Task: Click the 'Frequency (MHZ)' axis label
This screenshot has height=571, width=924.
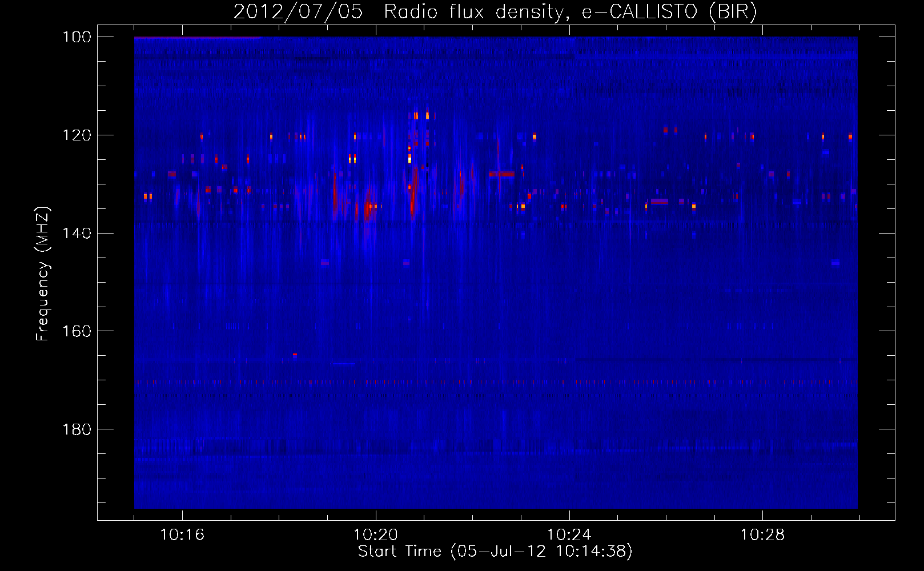Action: click(43, 274)
